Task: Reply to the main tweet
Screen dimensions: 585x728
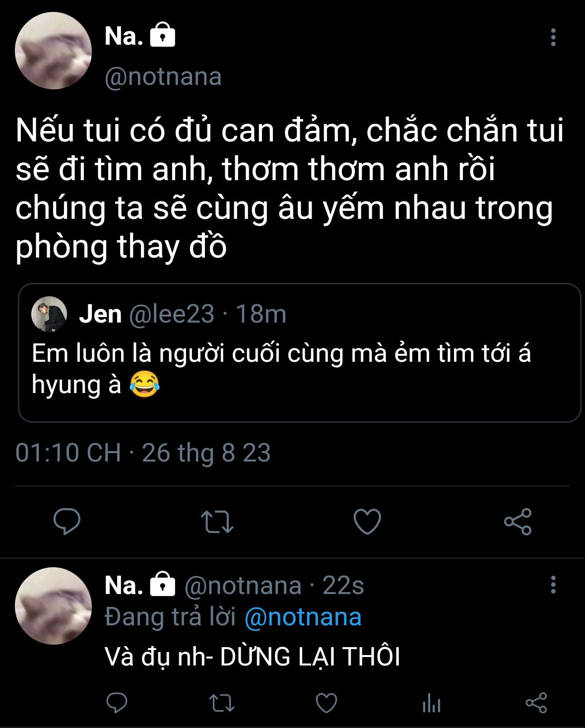Action: [67, 522]
